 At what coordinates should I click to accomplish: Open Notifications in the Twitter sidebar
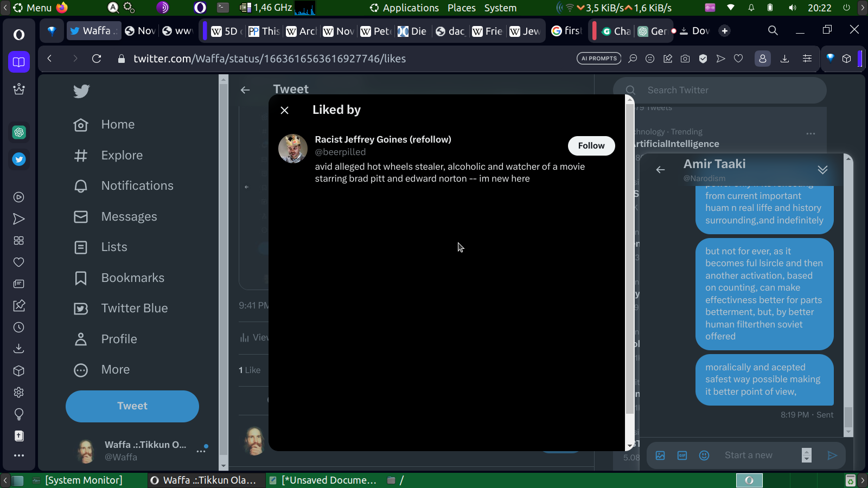click(x=124, y=186)
